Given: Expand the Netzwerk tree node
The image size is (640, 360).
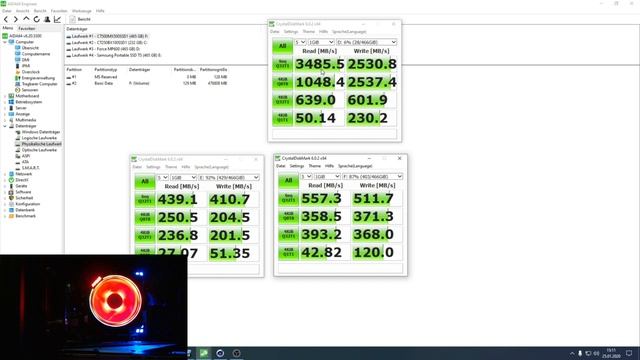Looking at the screenshot, I should tap(5, 174).
